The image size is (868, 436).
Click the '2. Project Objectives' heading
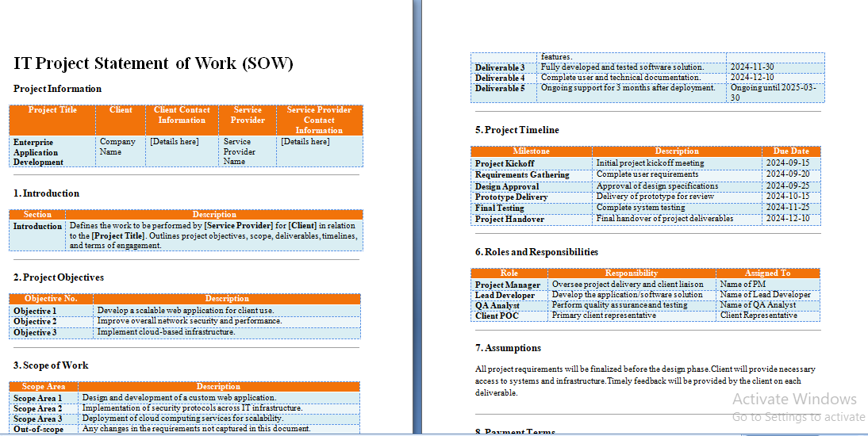click(59, 277)
